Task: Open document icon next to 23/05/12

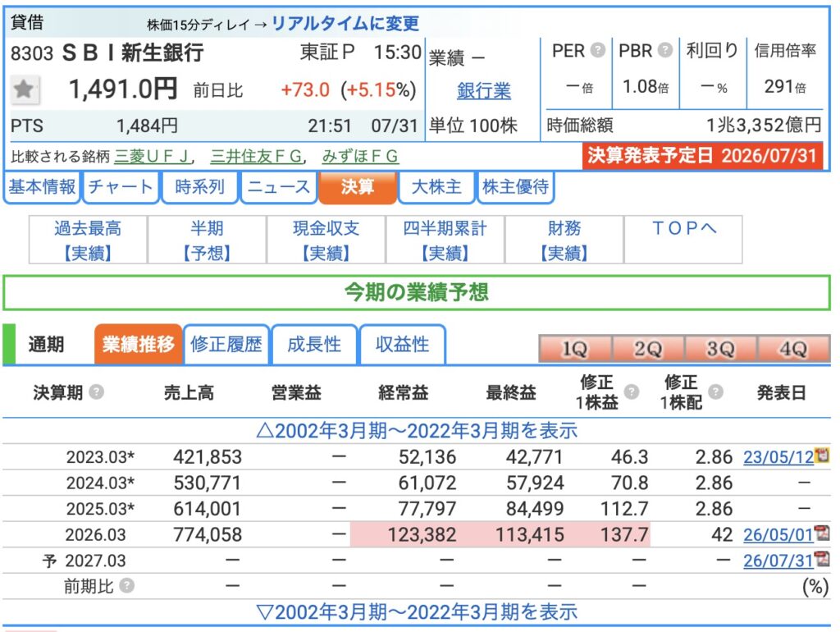Action: click(822, 456)
